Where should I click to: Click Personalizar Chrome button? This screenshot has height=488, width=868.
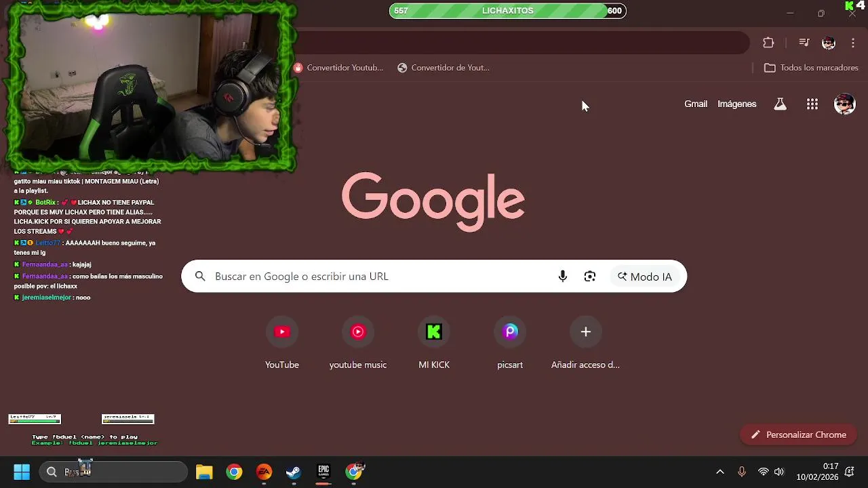[798, 435]
